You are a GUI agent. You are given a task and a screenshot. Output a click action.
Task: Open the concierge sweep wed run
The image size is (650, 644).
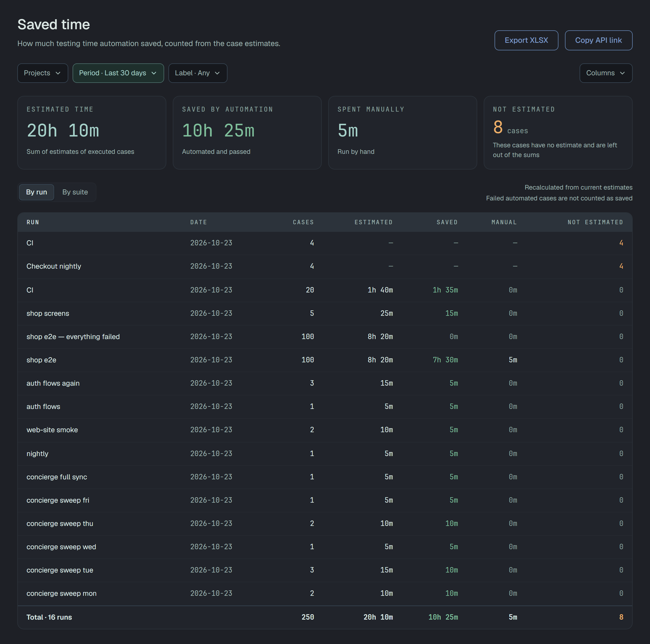[x=325, y=547]
